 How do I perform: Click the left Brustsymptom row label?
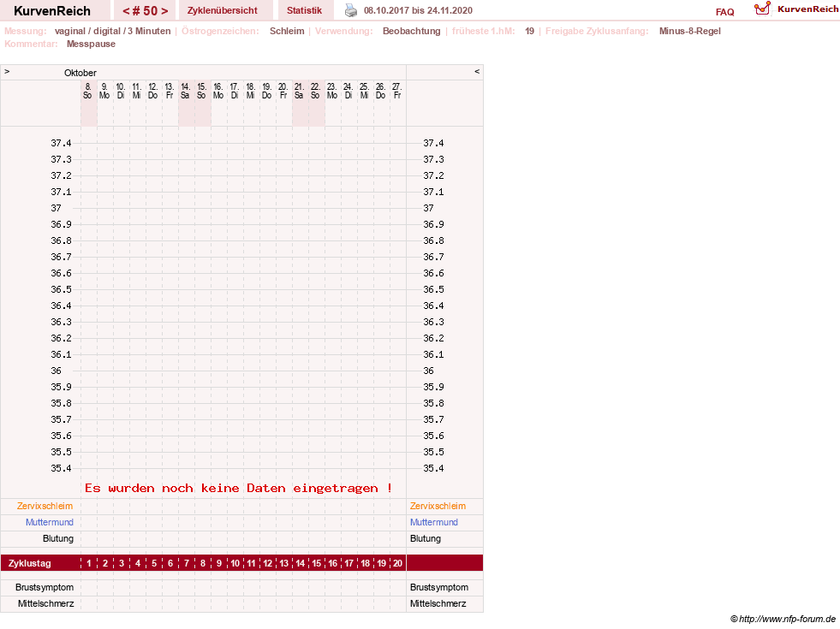tap(45, 587)
